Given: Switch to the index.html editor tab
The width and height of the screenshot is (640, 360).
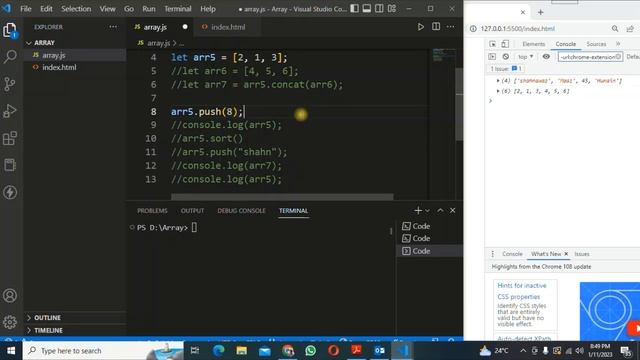Looking at the screenshot, I should click(228, 27).
